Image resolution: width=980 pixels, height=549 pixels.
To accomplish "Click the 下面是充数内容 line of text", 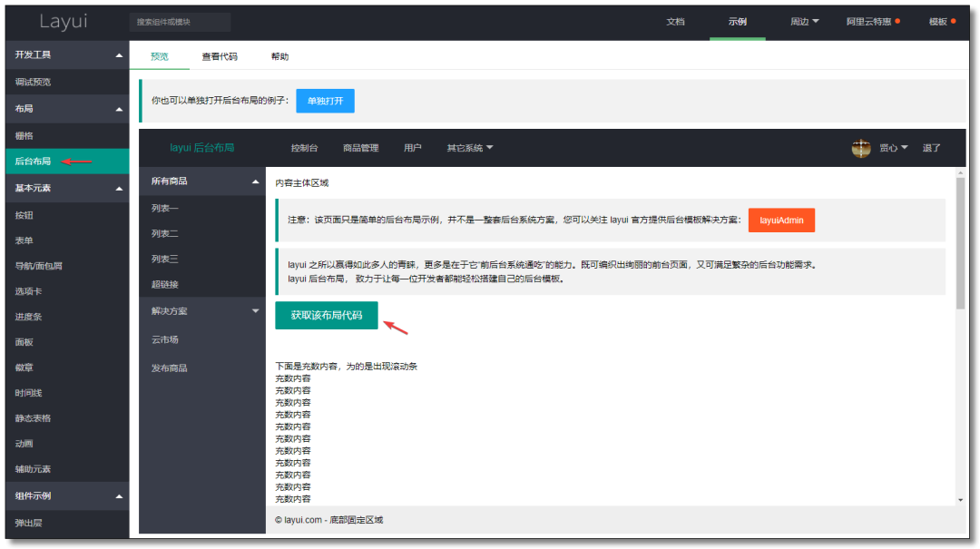I will pos(347,367).
